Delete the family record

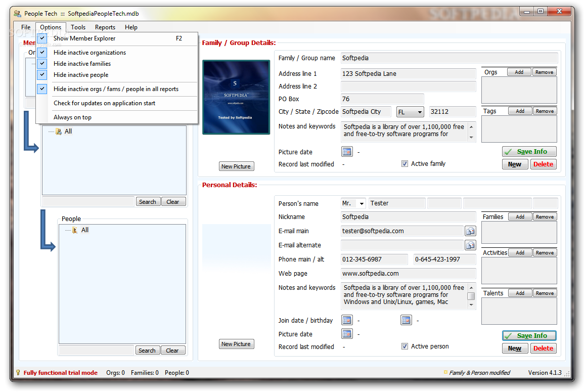(x=543, y=164)
